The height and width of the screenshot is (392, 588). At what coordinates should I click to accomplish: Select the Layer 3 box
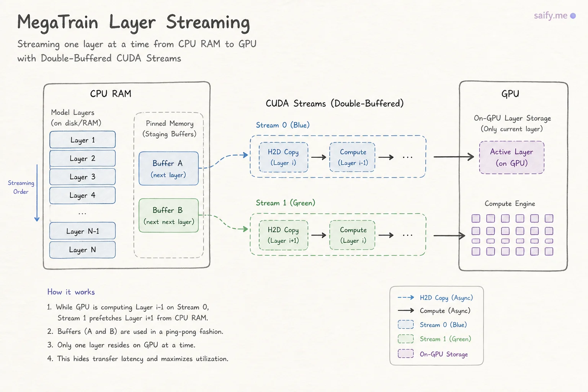point(82,177)
